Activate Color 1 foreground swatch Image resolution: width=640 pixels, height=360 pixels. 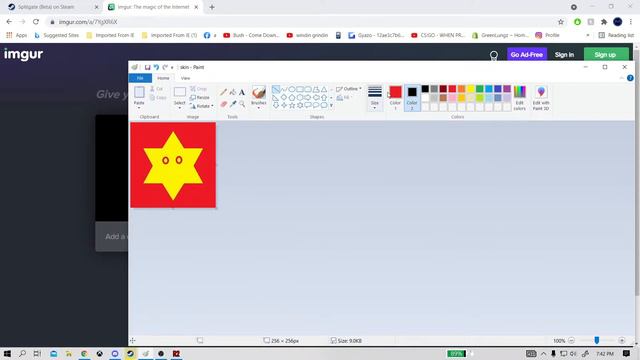pos(395,98)
